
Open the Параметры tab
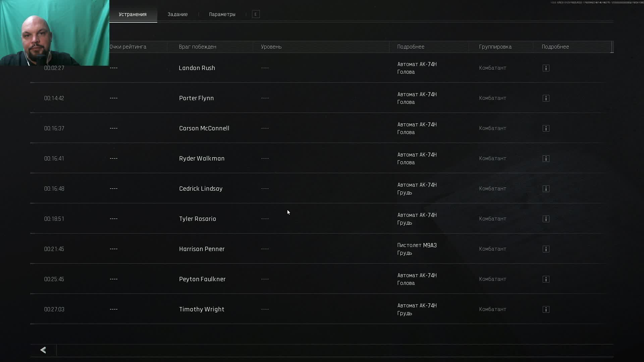point(222,14)
